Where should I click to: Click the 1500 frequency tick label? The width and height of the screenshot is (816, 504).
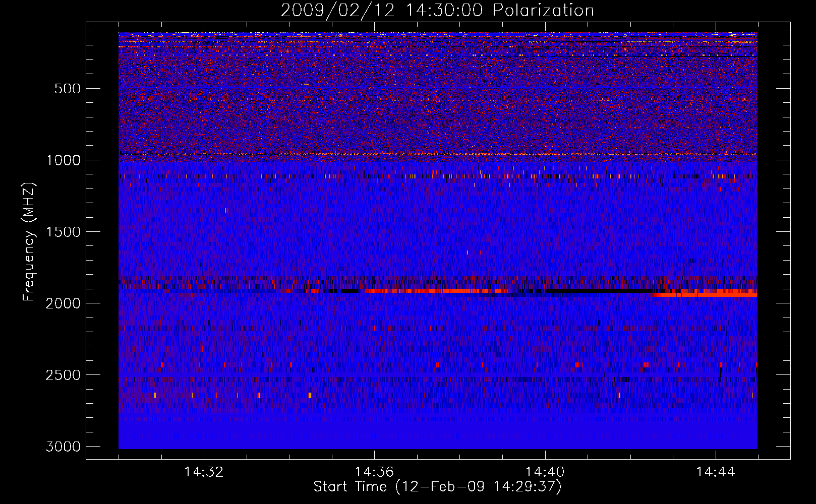63,232
